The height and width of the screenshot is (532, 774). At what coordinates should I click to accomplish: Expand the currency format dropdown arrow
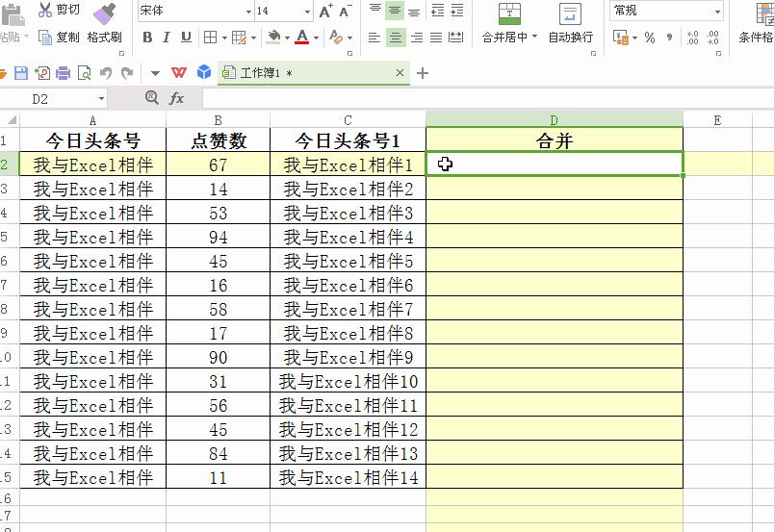click(x=634, y=38)
